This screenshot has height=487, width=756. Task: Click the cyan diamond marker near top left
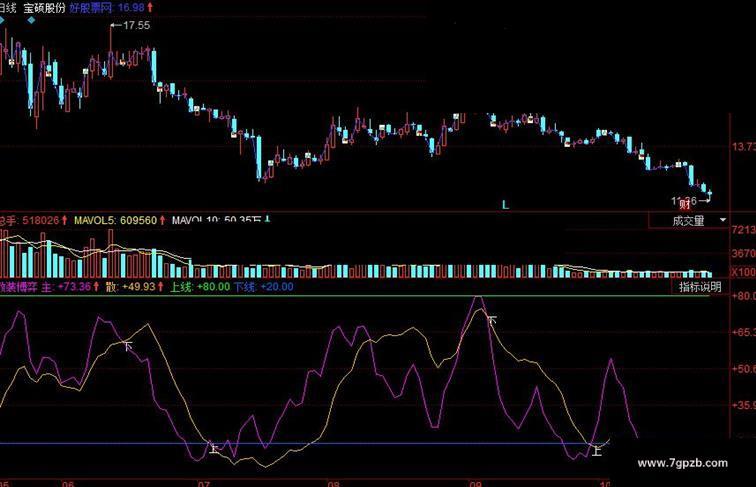click(x=31, y=20)
